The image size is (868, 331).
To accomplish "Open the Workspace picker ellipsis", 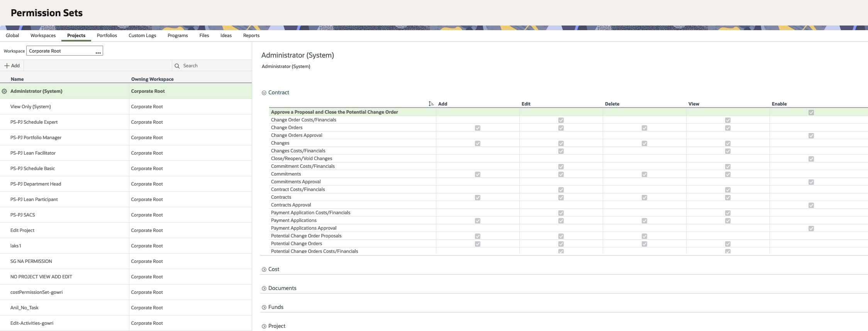I will (x=98, y=51).
